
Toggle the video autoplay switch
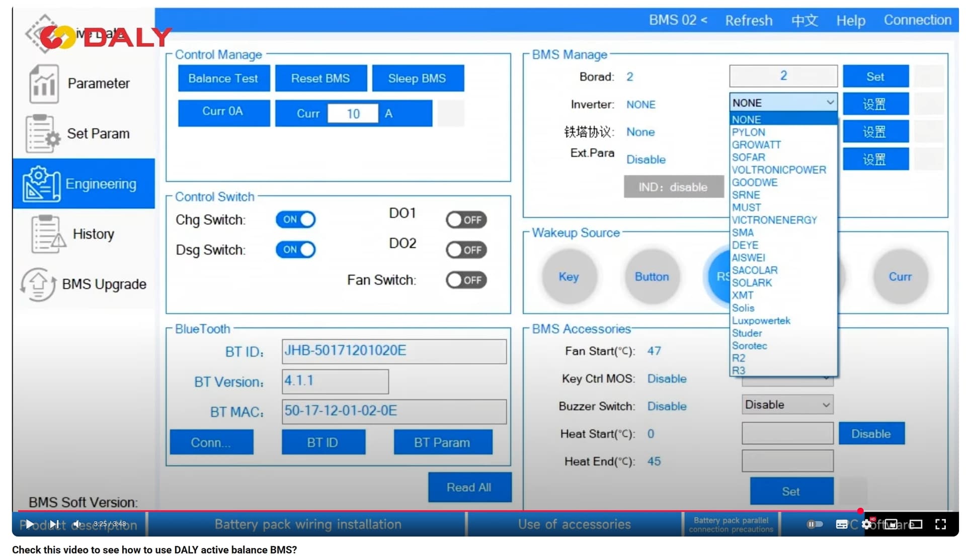point(815,524)
